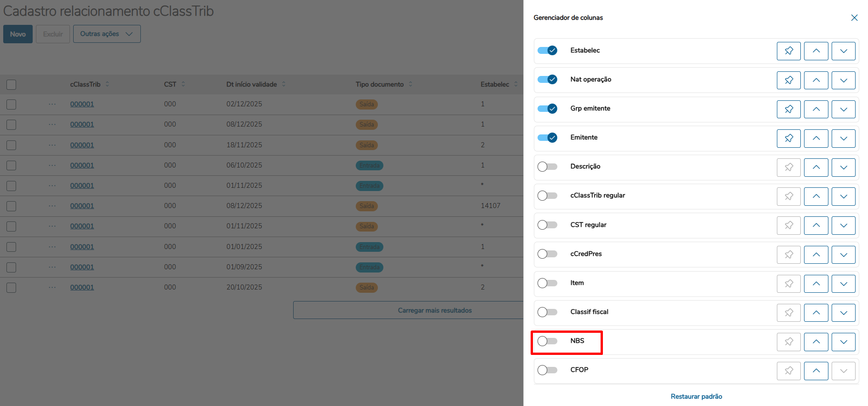Click Restaurar padrão link
The width and height of the screenshot is (868, 406).
[x=696, y=396]
